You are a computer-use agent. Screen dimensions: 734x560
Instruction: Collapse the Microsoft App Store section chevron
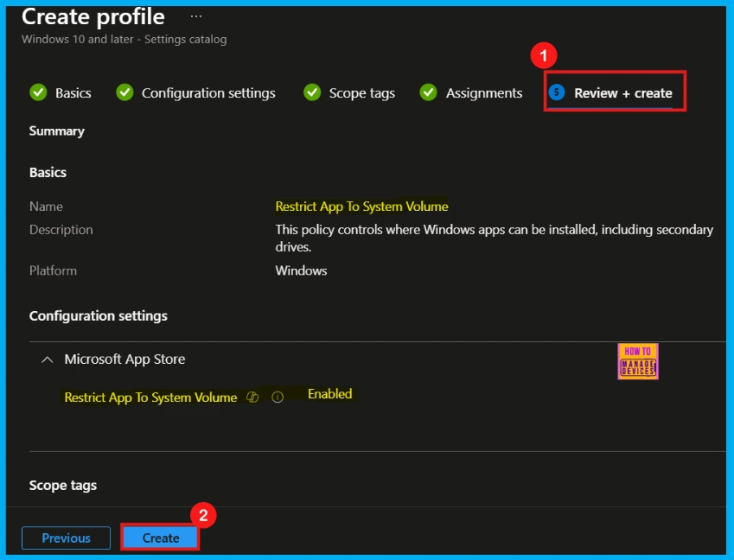pyautogui.click(x=48, y=360)
